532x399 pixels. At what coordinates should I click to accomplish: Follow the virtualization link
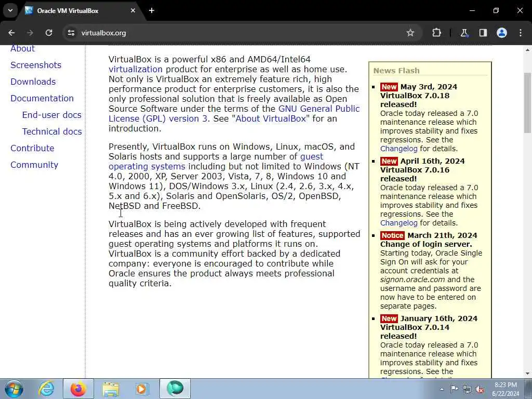[136, 69]
